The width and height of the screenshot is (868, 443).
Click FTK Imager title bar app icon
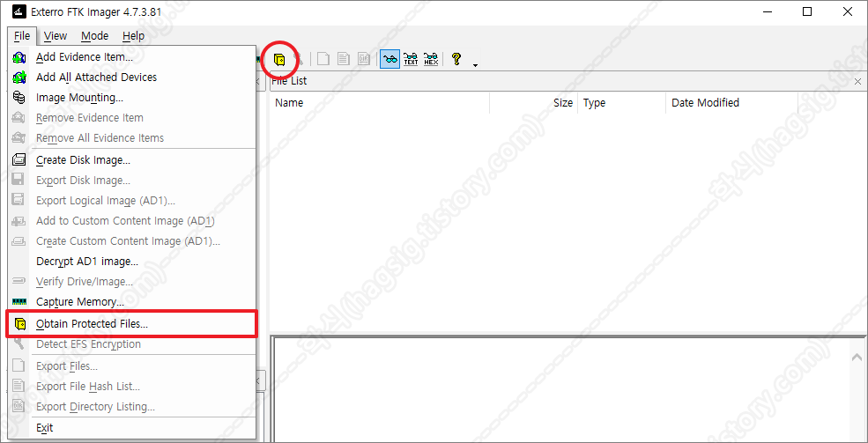tap(18, 11)
